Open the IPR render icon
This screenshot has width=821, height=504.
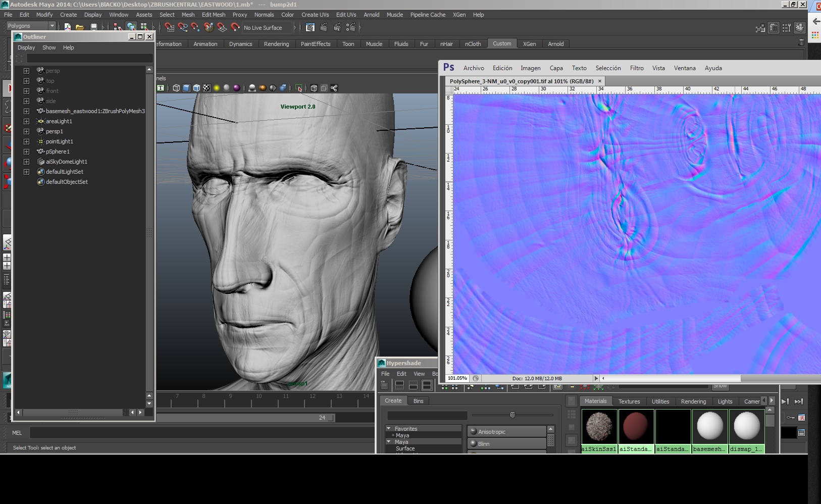[337, 27]
